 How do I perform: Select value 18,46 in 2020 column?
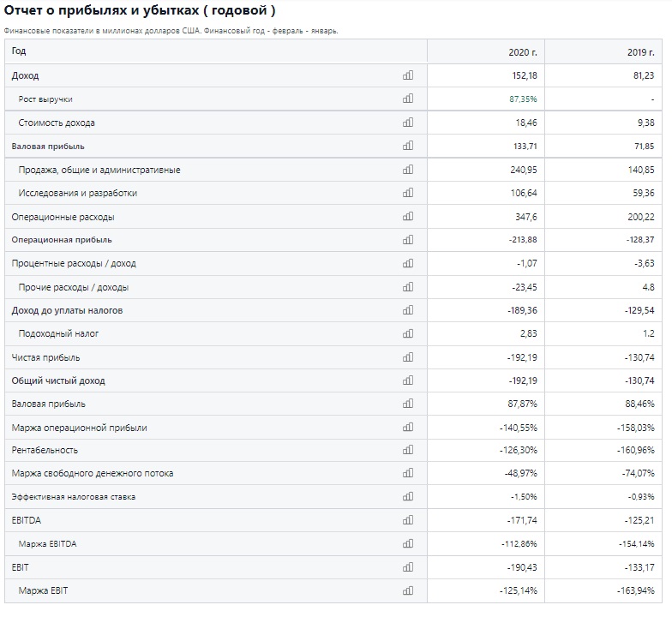point(526,123)
